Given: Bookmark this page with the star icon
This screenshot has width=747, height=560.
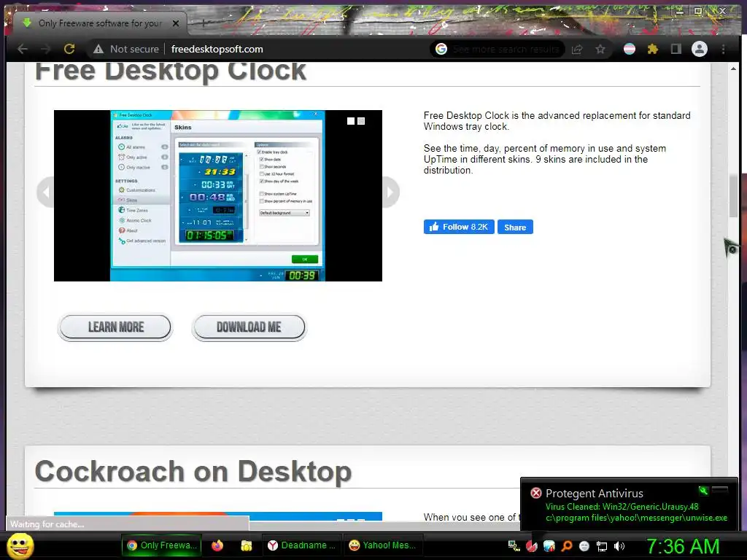Looking at the screenshot, I should pos(600,49).
